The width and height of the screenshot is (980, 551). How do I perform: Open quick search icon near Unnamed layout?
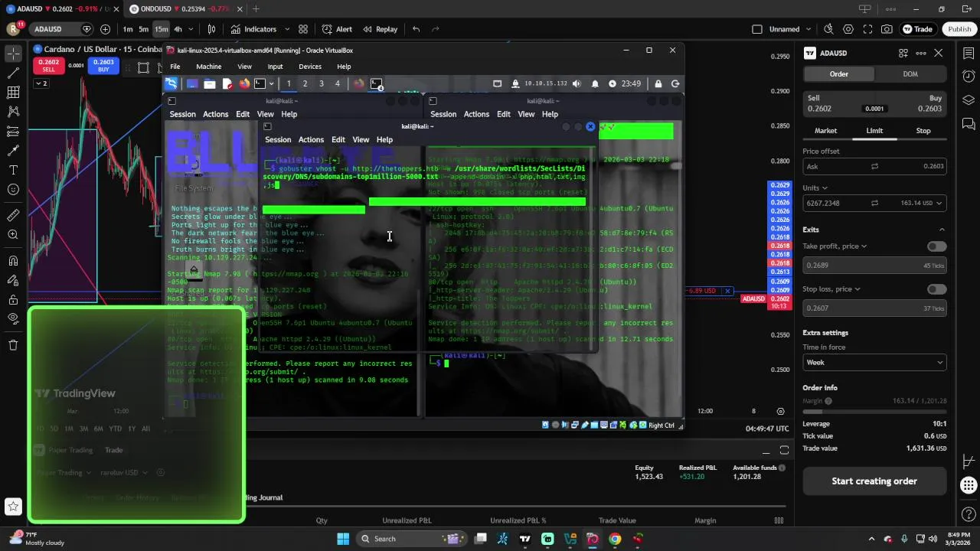coord(828,29)
